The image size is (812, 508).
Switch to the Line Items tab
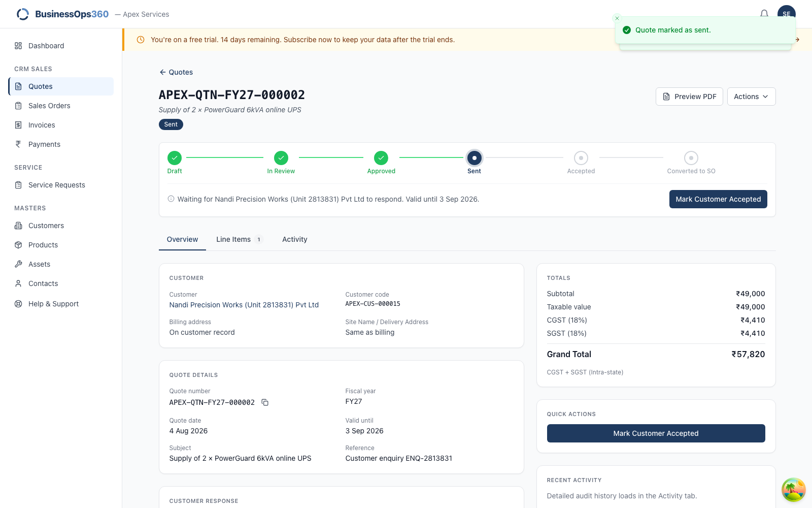point(239,239)
